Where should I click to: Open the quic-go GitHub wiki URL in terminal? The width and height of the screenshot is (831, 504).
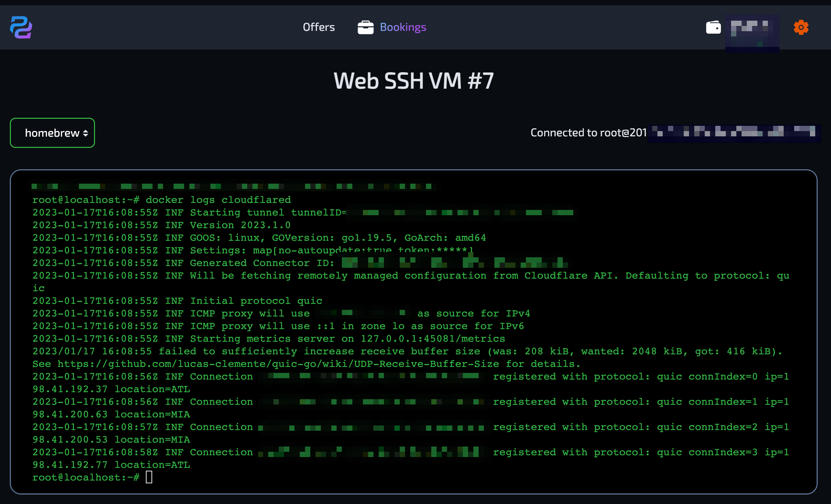[x=278, y=364]
